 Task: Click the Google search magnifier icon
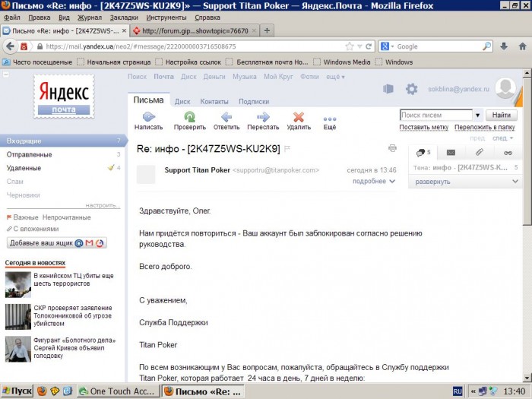tap(487, 46)
